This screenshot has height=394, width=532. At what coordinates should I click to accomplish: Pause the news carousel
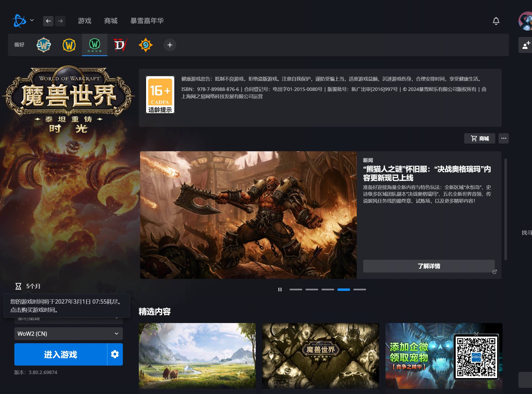point(280,290)
